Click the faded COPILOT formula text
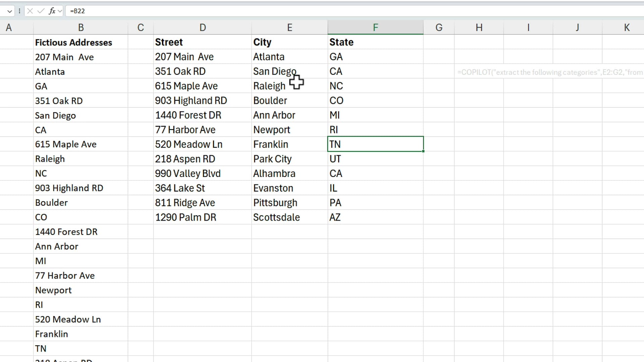This screenshot has width=644, height=362. click(x=550, y=72)
